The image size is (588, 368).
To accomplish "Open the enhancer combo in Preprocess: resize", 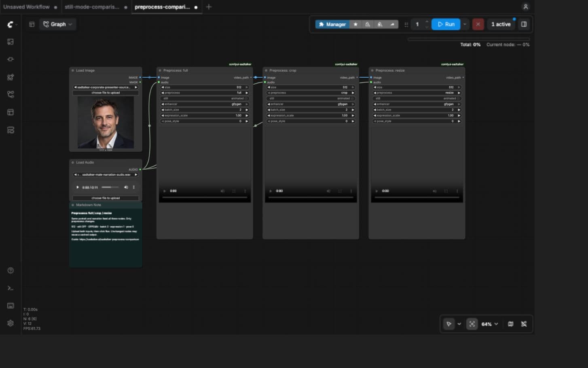I will click(x=417, y=104).
